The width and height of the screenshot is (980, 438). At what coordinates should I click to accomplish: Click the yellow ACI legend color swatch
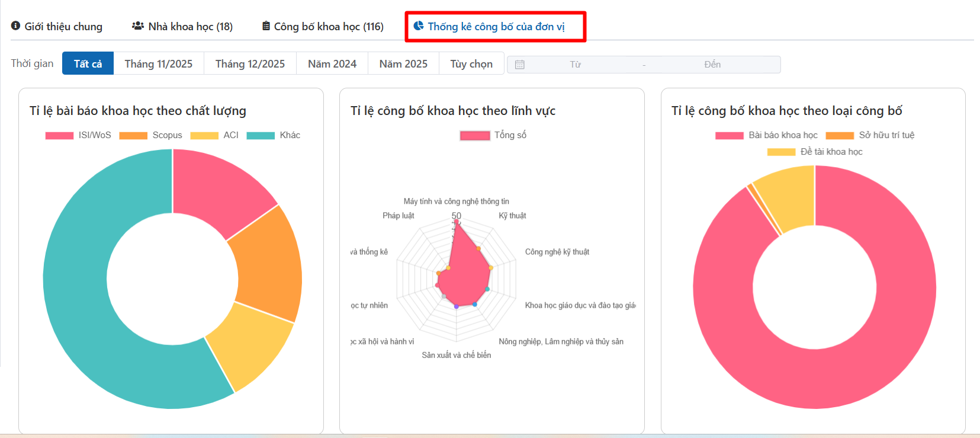coord(204,136)
